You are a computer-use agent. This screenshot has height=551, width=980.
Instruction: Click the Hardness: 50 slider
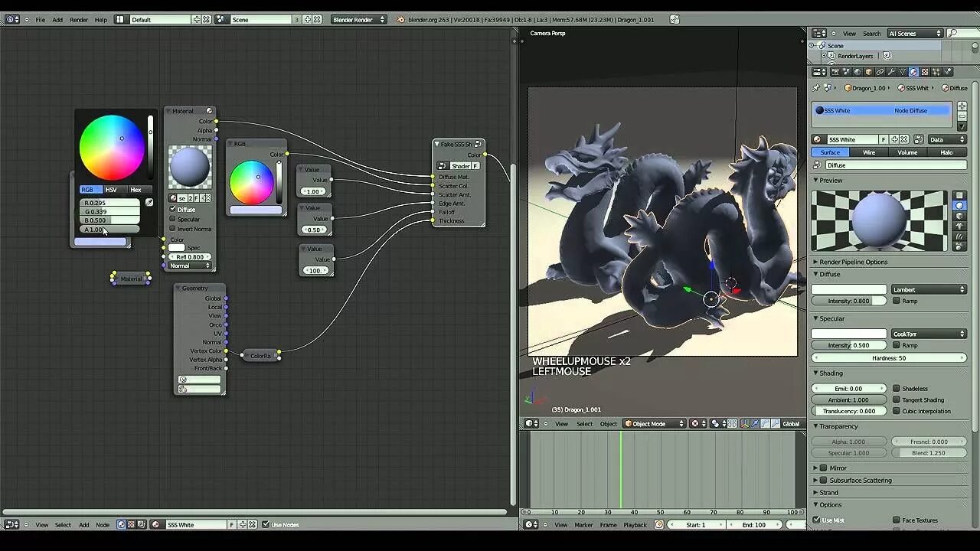coord(888,357)
